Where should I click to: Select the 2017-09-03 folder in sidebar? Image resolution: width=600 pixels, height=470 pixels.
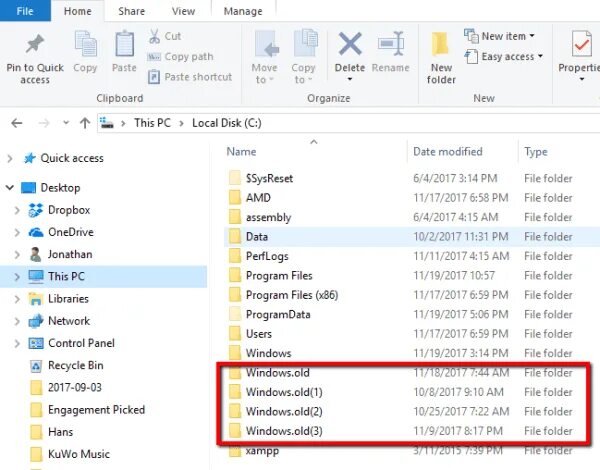click(66, 388)
